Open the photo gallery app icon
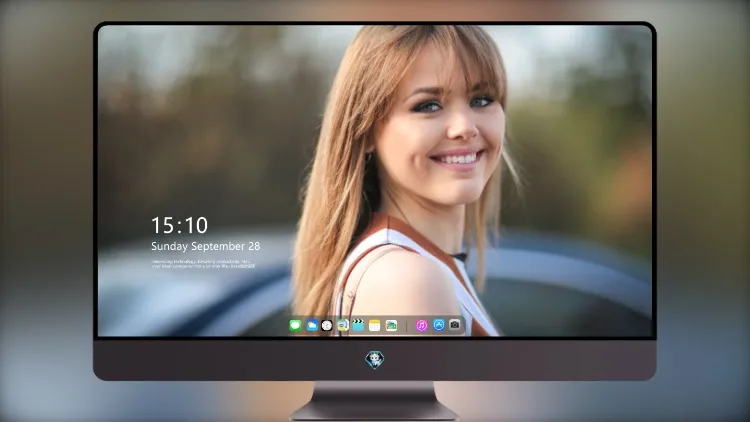This screenshot has width=750, height=422. click(391, 326)
